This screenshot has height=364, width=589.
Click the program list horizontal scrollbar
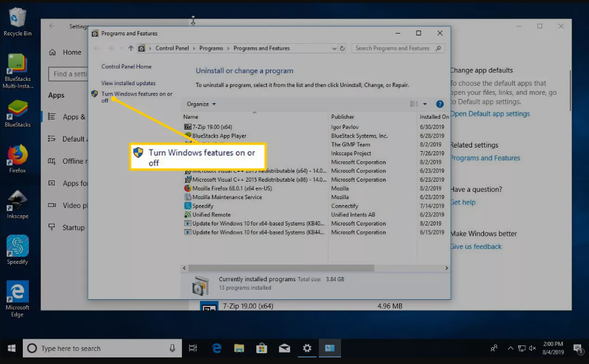(281, 268)
